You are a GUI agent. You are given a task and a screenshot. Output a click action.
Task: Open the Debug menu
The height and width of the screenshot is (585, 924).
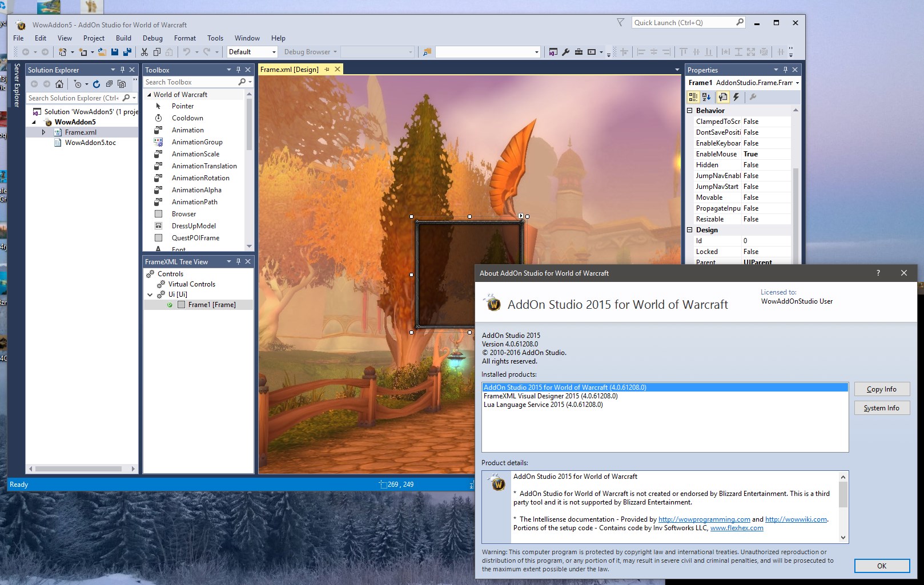(152, 38)
